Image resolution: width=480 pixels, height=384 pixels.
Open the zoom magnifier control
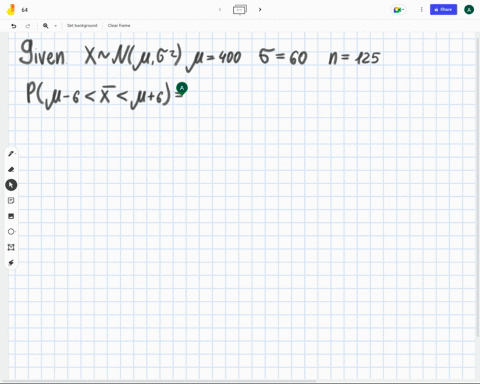46,26
